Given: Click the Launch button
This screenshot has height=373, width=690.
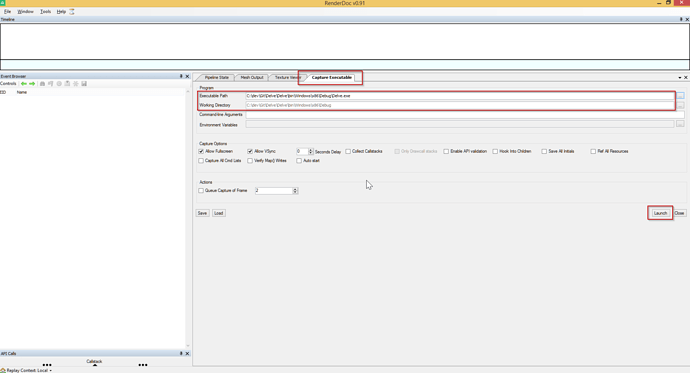Looking at the screenshot, I should click(x=660, y=213).
